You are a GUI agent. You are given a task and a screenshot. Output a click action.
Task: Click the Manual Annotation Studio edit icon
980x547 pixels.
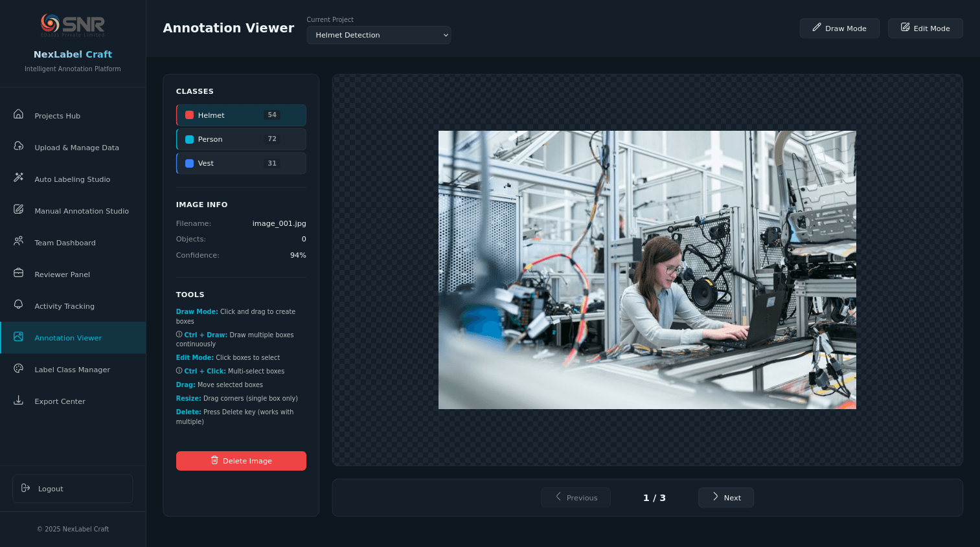coord(19,210)
